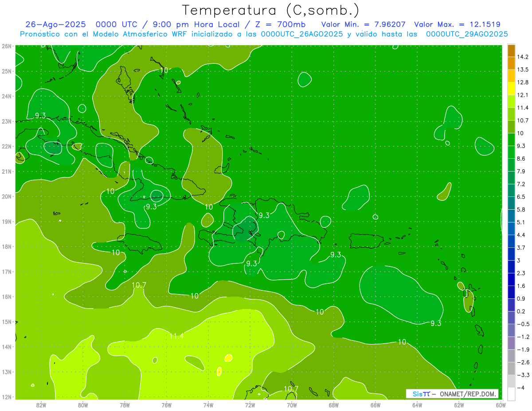Screen dimensions: 532x411
Task: Pick the lime swatch between 11.4 and 12.1
Action: [511, 101]
